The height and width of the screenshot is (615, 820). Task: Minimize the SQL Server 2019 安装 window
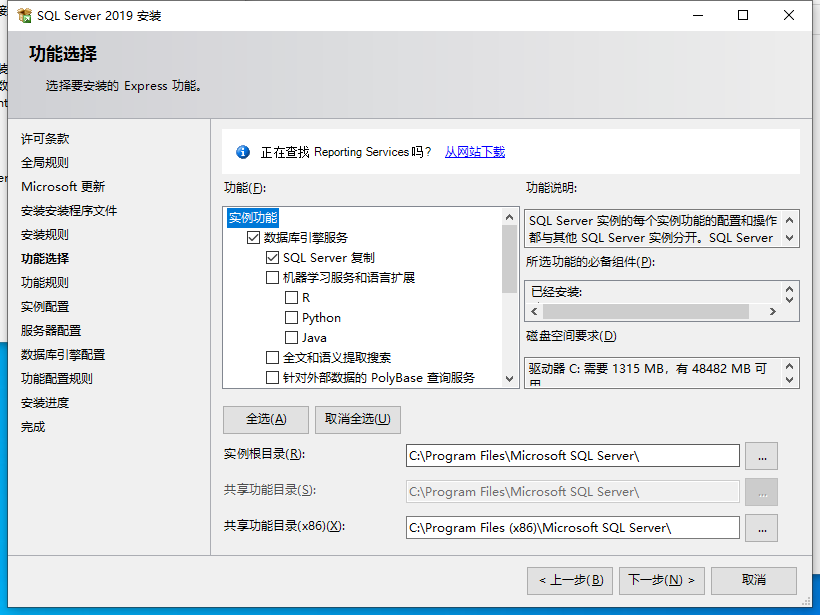698,16
